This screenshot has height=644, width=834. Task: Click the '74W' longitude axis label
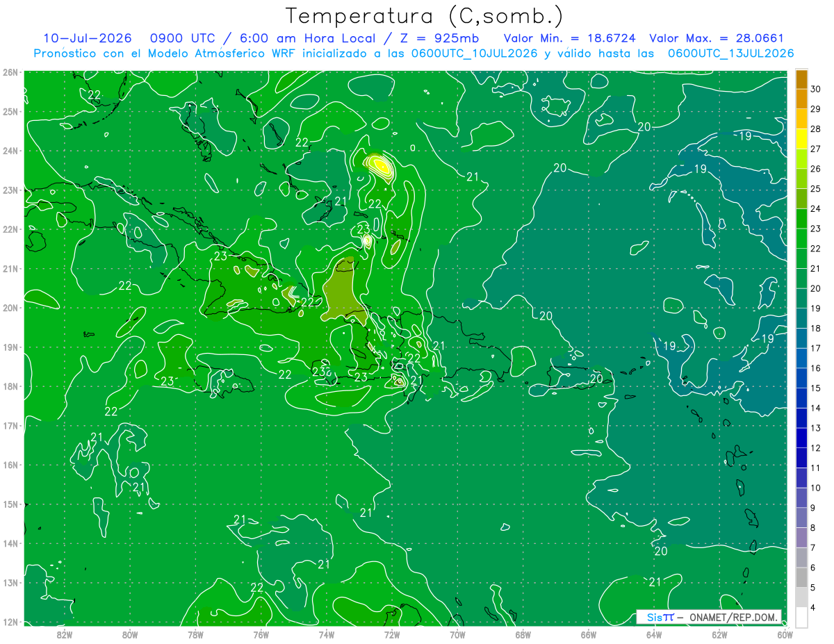tap(327, 634)
